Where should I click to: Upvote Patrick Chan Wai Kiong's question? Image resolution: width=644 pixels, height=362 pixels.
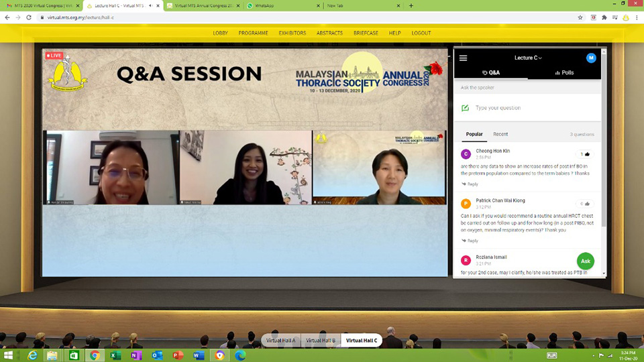point(584,204)
